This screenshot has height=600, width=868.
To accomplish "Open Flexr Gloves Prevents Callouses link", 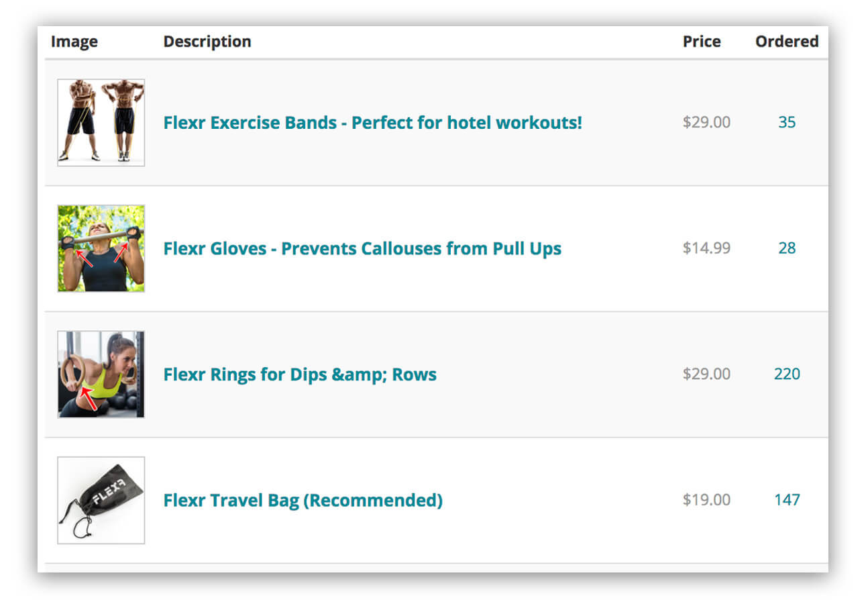I will pyautogui.click(x=362, y=248).
